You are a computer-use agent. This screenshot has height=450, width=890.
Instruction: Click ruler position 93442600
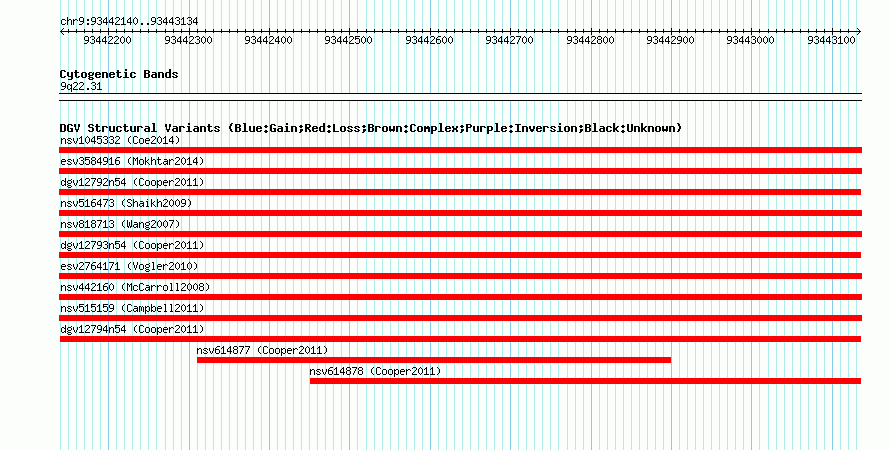tap(429, 40)
